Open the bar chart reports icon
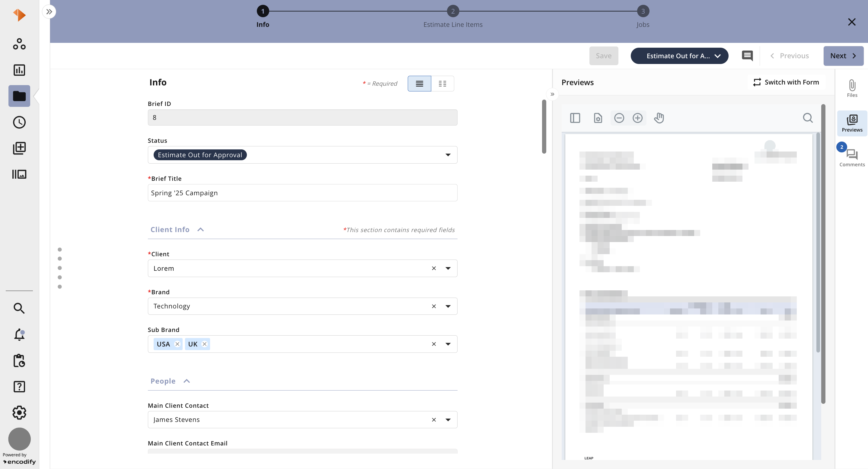The height and width of the screenshot is (469, 868). (x=19, y=70)
